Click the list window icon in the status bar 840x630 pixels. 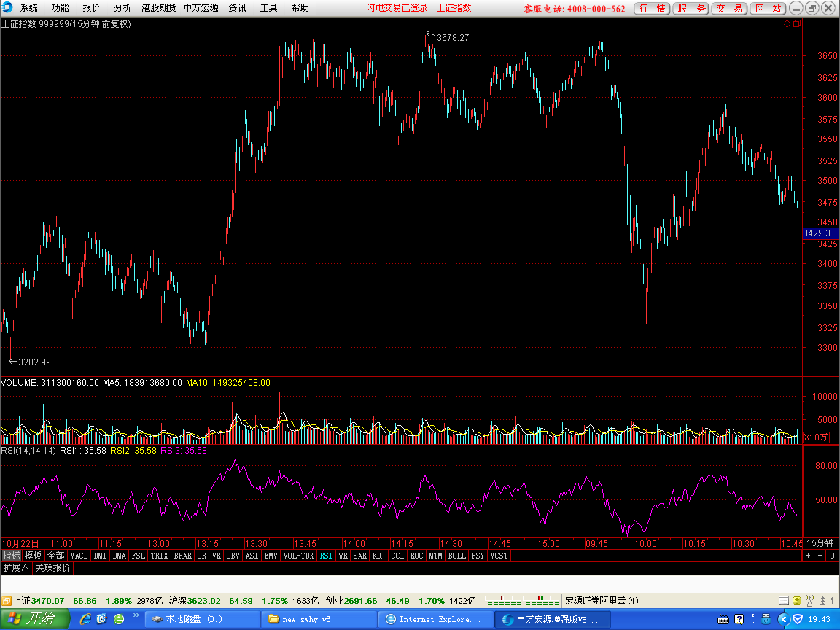(784, 601)
